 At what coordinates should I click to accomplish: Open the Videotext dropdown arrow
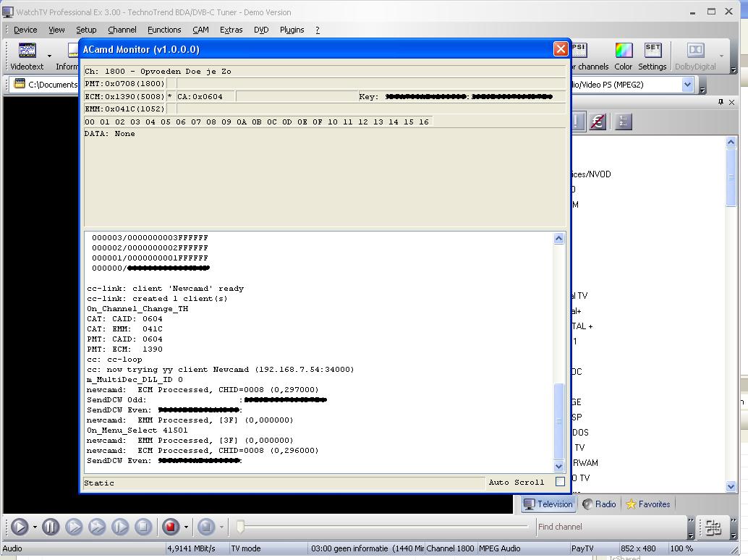49,56
